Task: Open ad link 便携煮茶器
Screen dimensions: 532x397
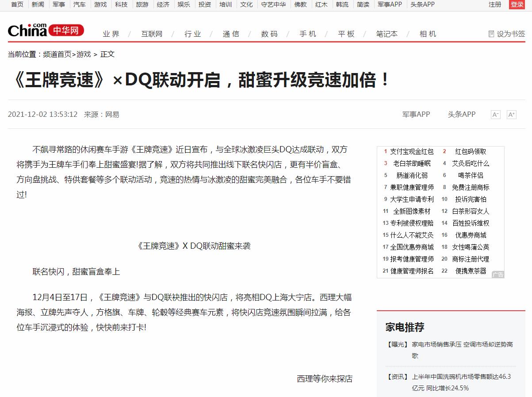Action: coord(471,271)
